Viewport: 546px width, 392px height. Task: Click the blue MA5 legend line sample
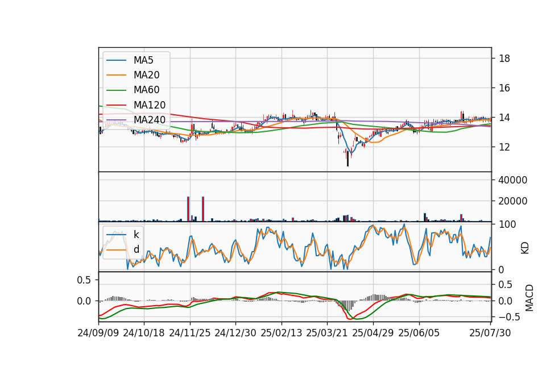[x=116, y=60]
